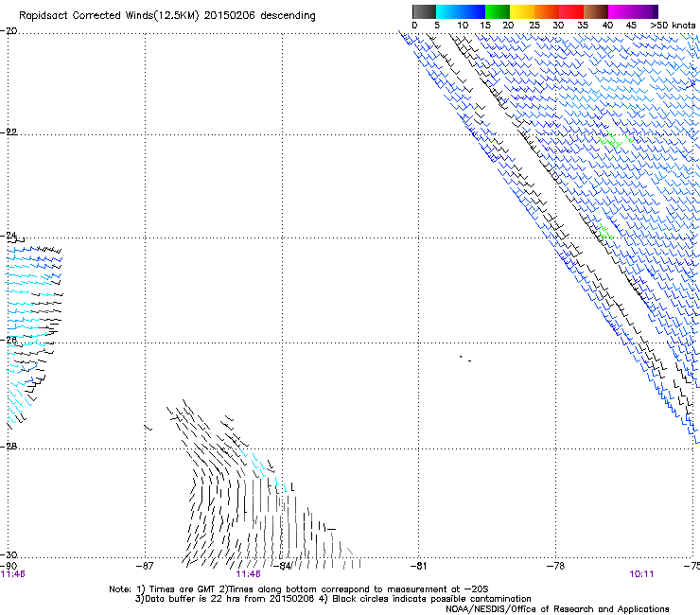Image resolution: width=700 pixels, height=615 pixels.
Task: Click the blue 10-15 knots legend swatch
Action: 473,11
